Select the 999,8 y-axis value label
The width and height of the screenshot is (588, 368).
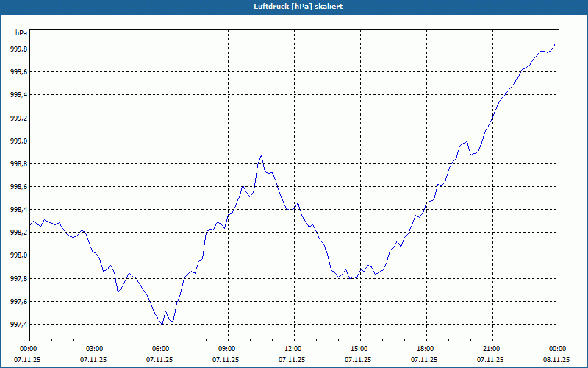[16, 49]
